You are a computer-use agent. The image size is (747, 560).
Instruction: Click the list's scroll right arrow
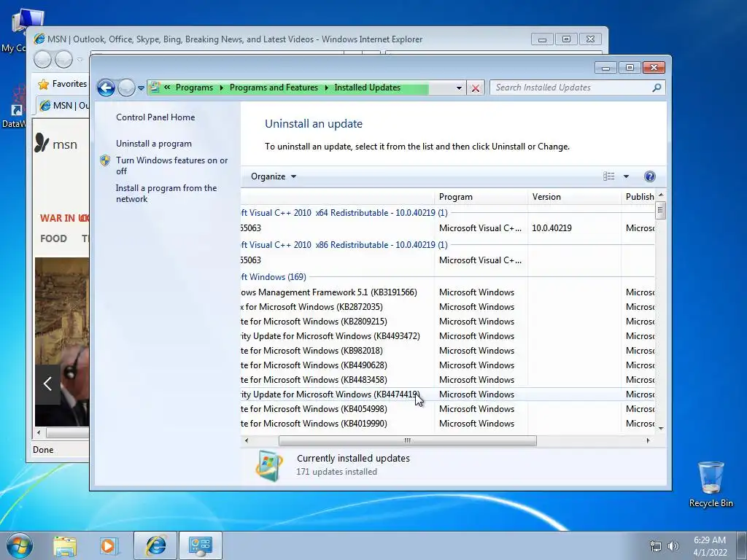(x=648, y=440)
